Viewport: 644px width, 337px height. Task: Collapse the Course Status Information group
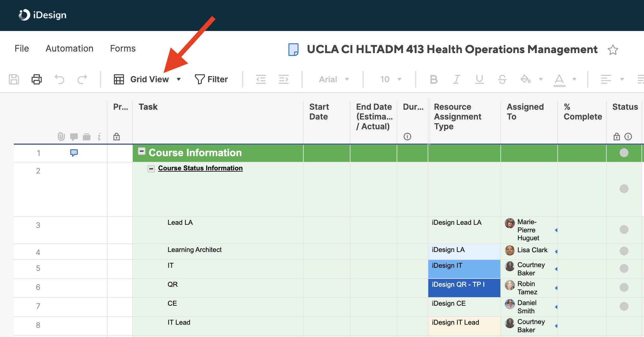pos(151,169)
